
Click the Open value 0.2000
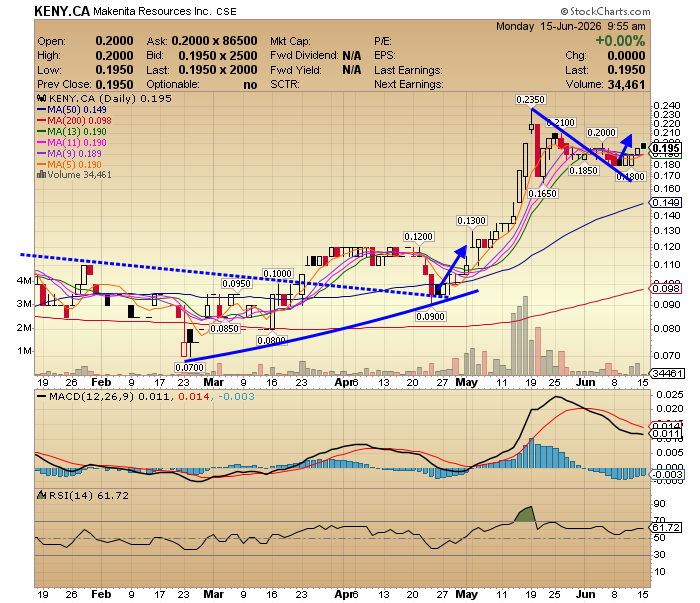click(x=114, y=41)
